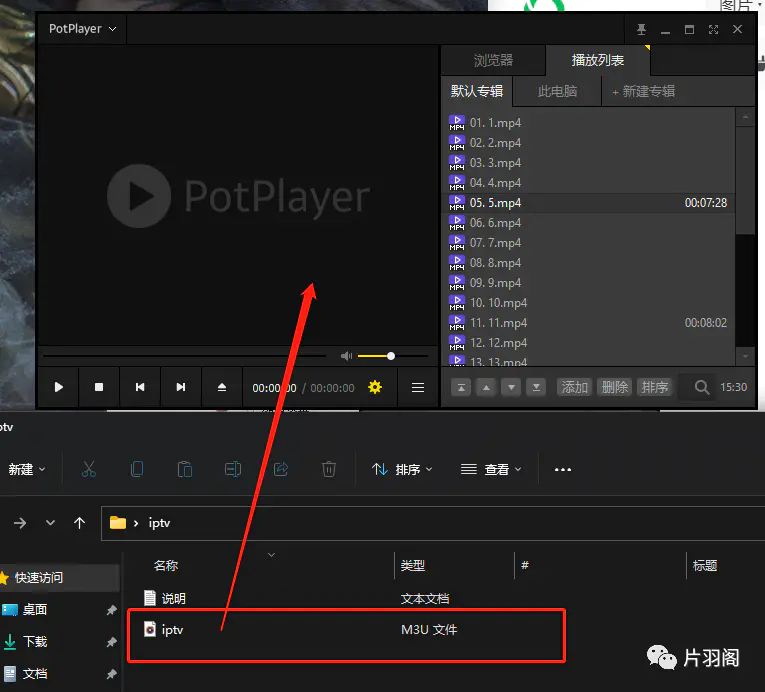
Task: Click the Play button in PotPlayer
Action: (59, 387)
